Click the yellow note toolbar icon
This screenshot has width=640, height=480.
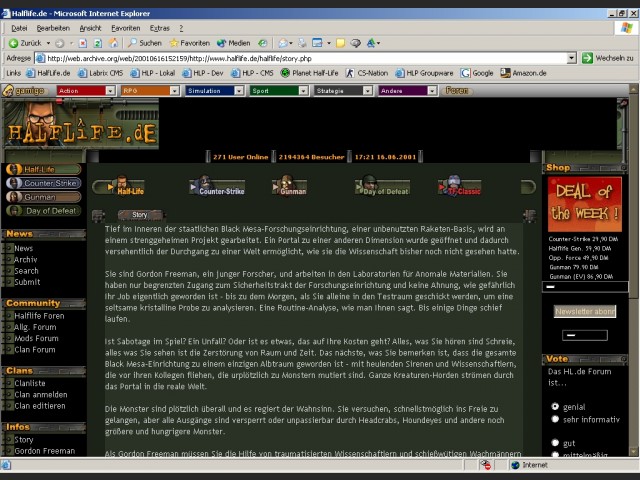[340, 43]
